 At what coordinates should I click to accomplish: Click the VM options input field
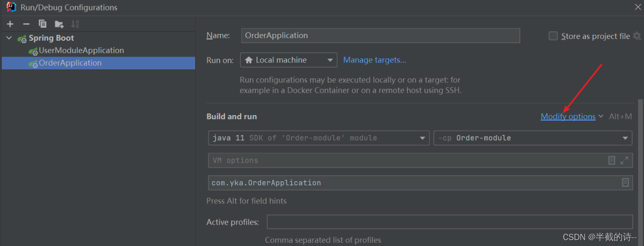click(x=420, y=160)
